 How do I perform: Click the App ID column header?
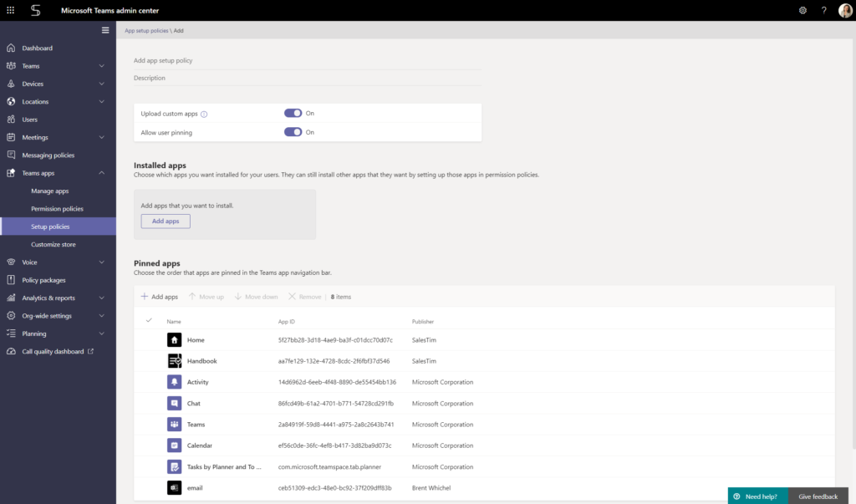286,322
